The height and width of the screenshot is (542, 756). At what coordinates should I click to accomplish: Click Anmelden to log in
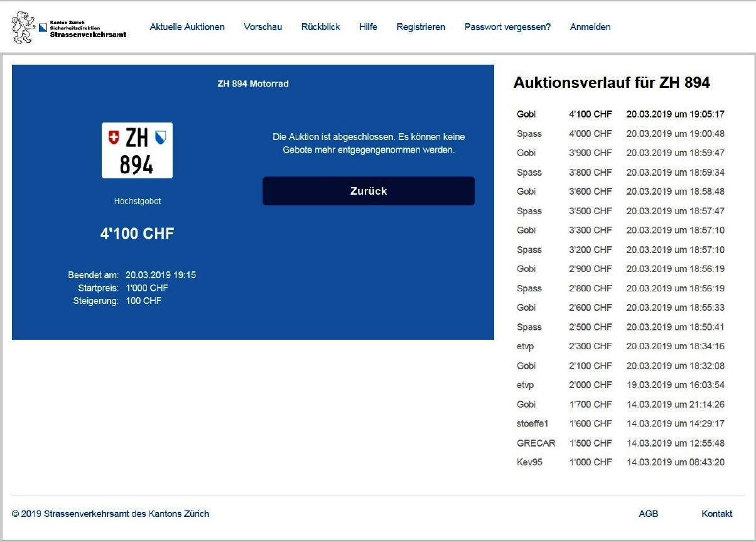pyautogui.click(x=590, y=27)
